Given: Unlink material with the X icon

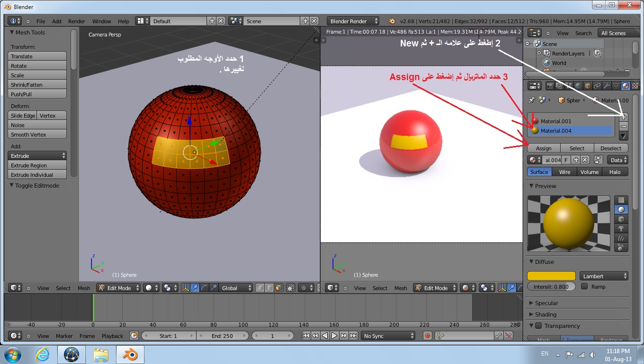Looking at the screenshot, I should point(585,160).
